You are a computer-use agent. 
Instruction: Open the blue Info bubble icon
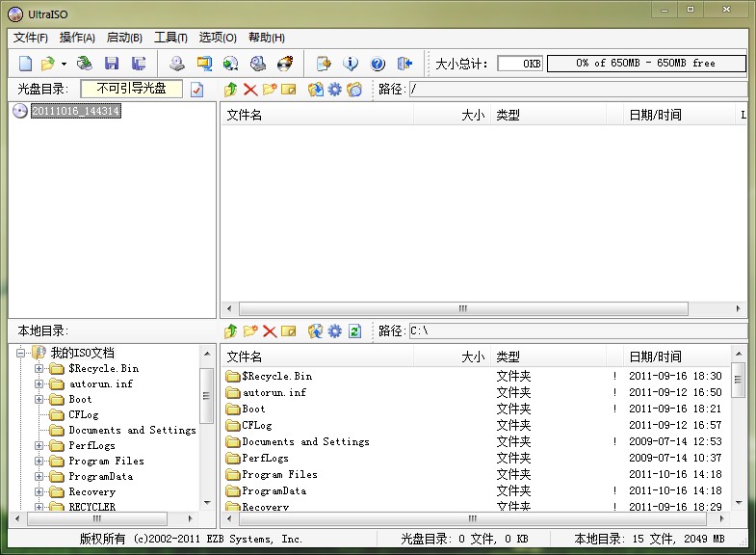click(x=351, y=64)
